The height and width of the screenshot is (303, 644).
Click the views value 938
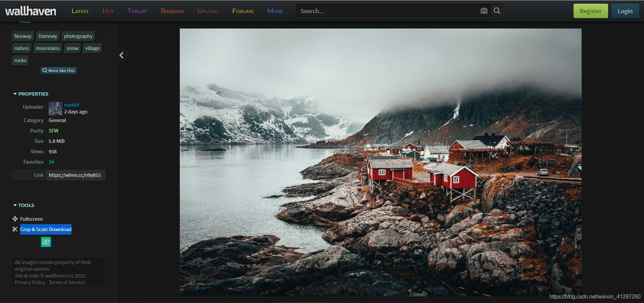coord(53,151)
